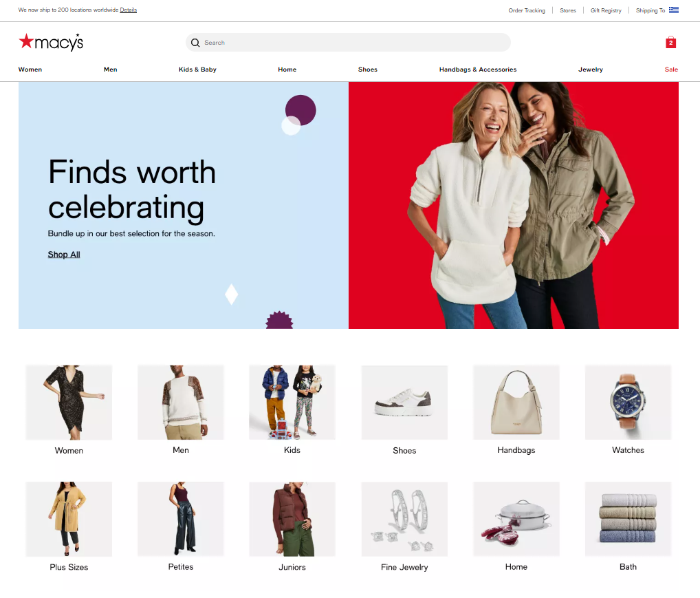Screen dimensions: 700x598
Task: Open the shipping Details link
Action: 128,10
